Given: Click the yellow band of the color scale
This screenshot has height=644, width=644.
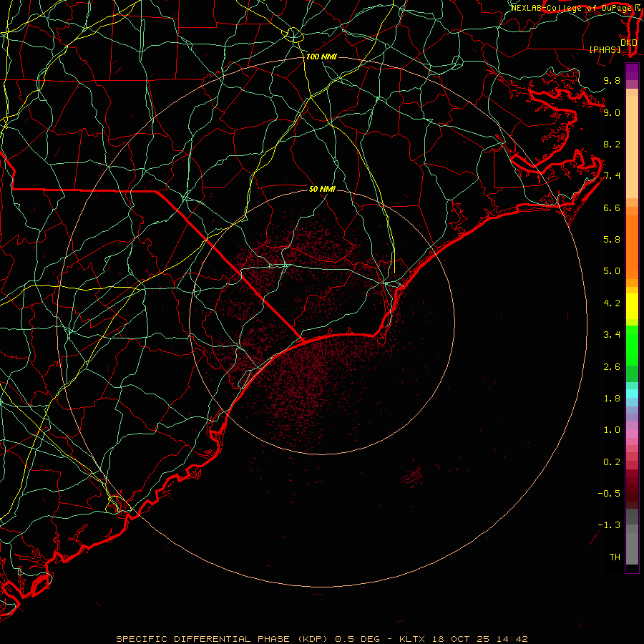Looking at the screenshot, I should 632,306.
